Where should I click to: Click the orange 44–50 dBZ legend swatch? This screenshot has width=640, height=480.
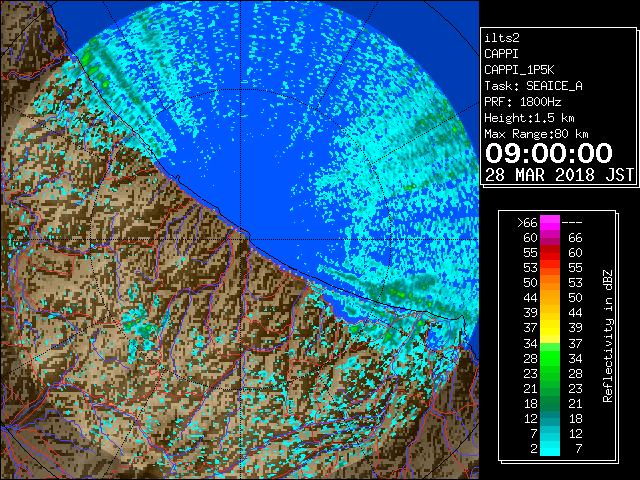[x=550, y=298]
